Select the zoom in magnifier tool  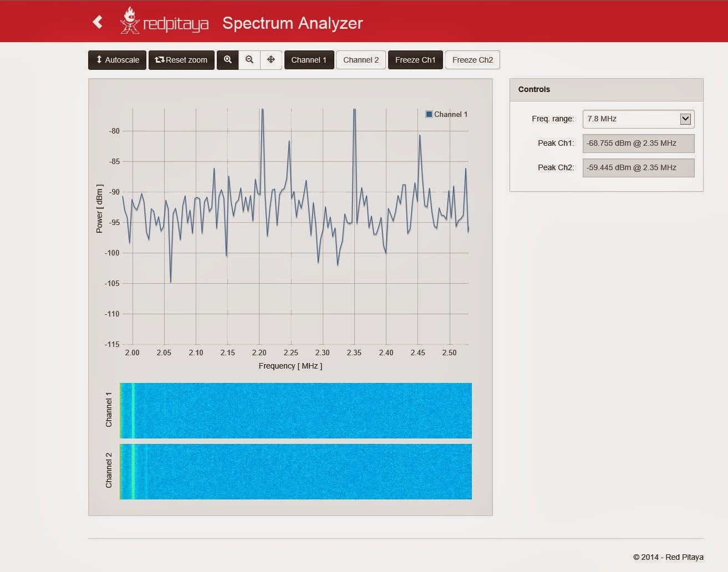(227, 60)
